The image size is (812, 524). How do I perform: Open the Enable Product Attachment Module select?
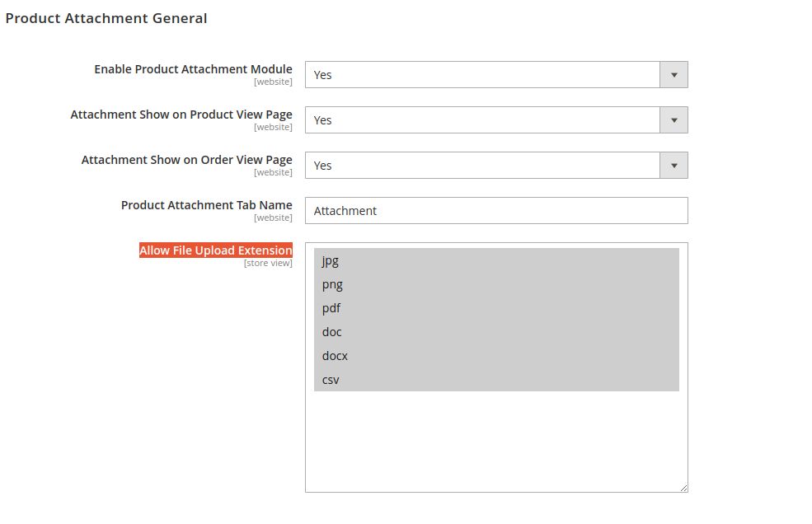coord(496,74)
